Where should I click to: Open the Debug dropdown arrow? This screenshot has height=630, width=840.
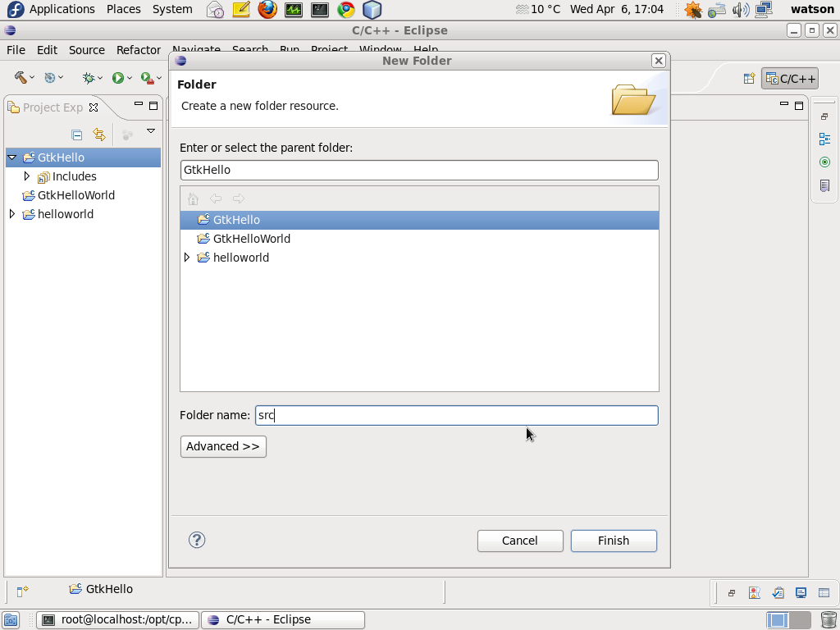tap(99, 78)
